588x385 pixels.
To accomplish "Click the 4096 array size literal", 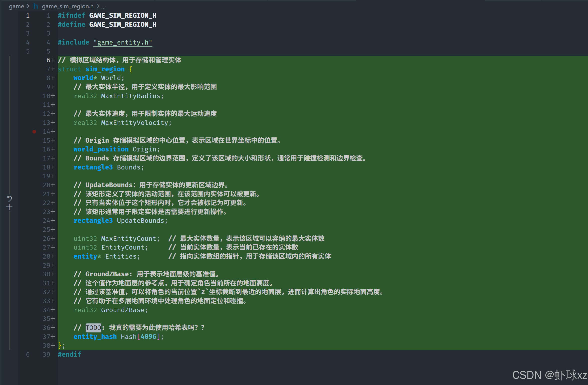I will tap(148, 337).
